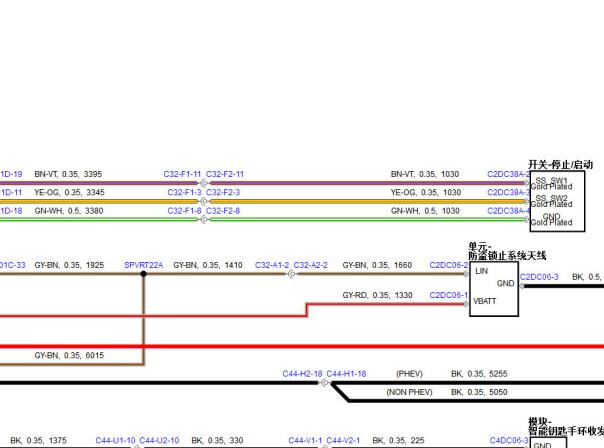Click the (NON PHEV) variant note
Image resolution: width=604 pixels, height=448 pixels.
[409, 392]
